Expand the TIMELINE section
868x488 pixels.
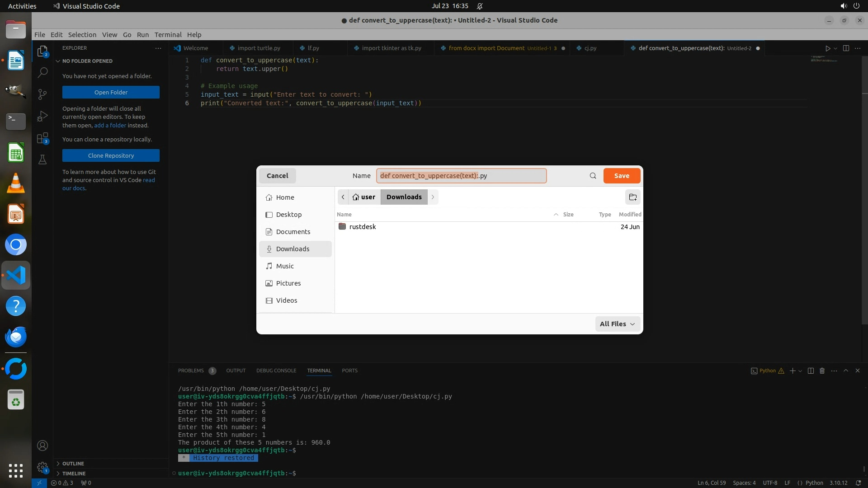[74, 474]
